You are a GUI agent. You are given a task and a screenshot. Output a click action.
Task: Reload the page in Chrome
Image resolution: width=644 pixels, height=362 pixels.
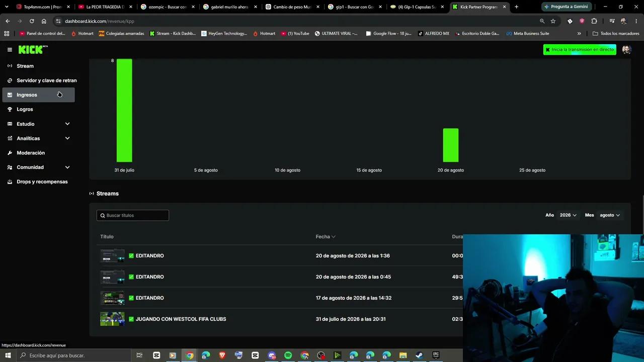click(x=32, y=21)
